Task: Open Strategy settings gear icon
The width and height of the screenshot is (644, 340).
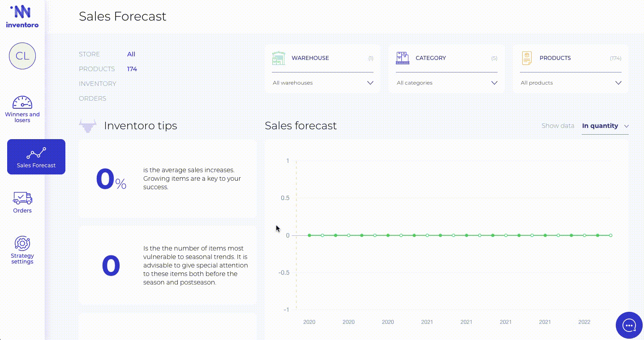Action: click(22, 243)
